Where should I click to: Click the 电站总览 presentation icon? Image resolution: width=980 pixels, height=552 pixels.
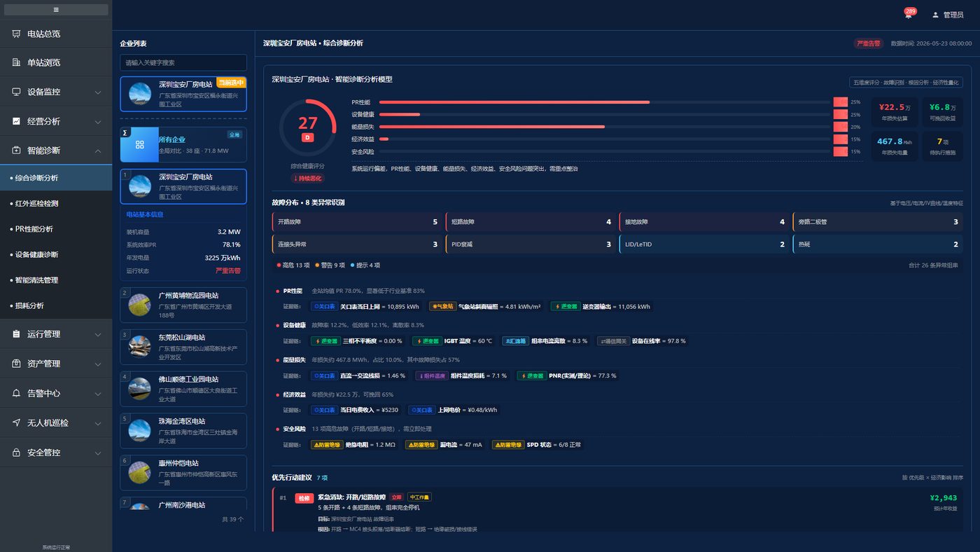coord(16,34)
